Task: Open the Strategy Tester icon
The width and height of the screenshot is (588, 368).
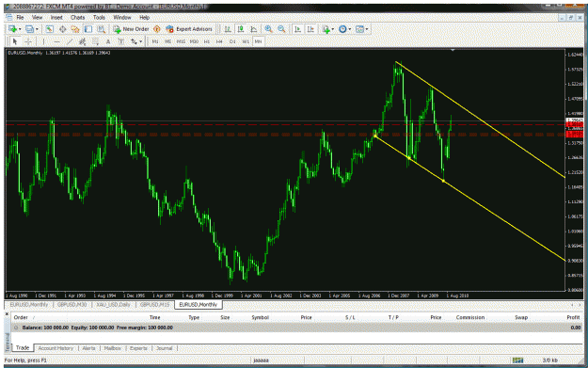Action: coord(102,29)
